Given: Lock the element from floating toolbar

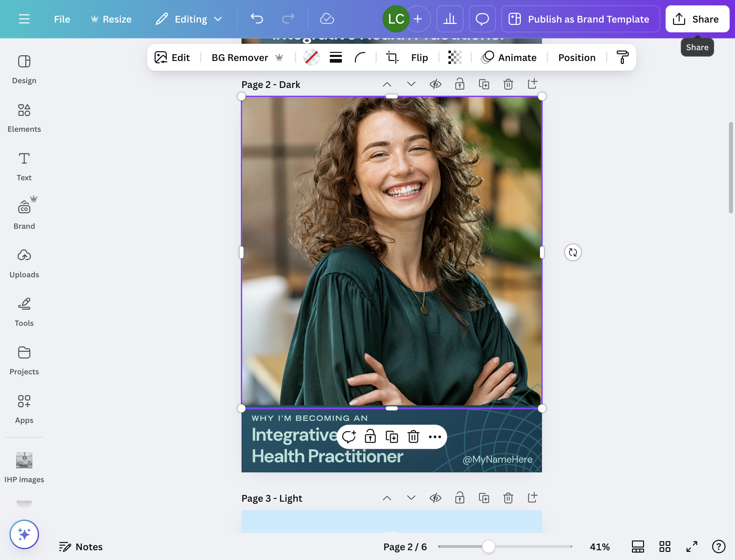Looking at the screenshot, I should tap(370, 437).
